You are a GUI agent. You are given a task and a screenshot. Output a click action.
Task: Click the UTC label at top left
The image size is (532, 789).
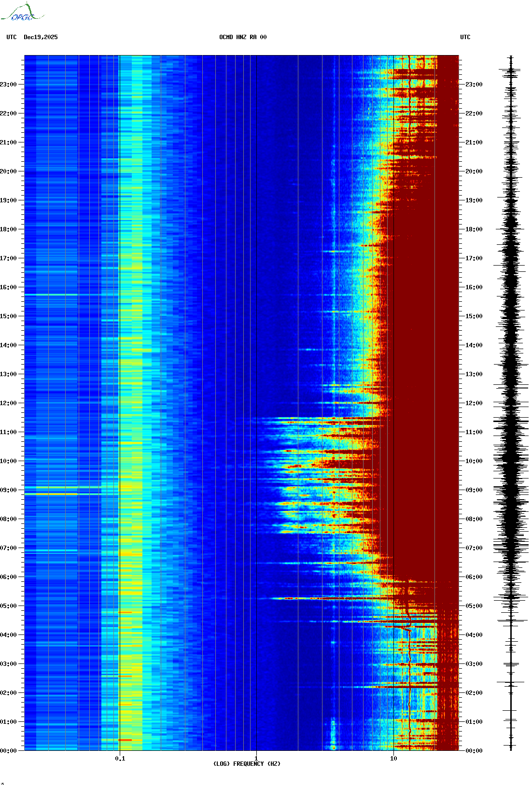pyautogui.click(x=12, y=37)
